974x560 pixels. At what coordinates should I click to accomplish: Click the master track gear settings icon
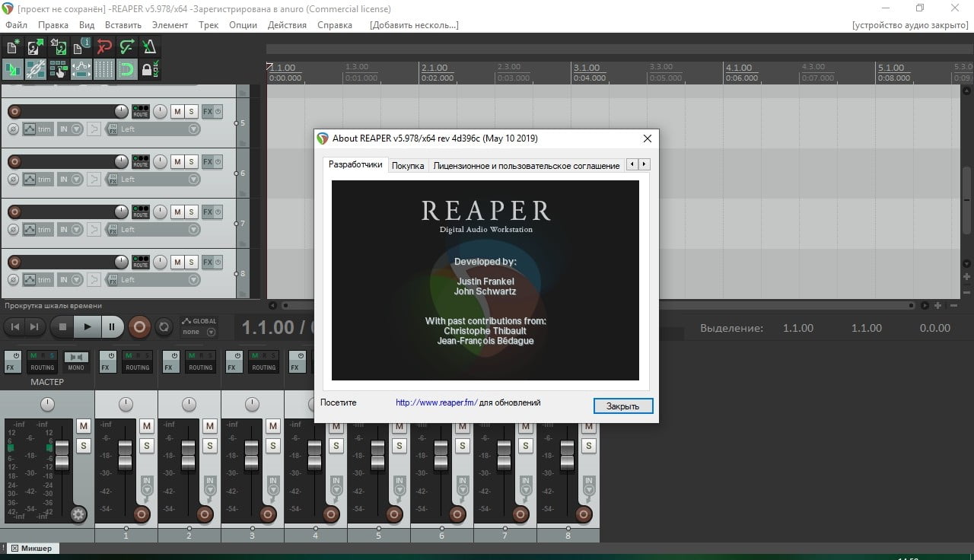(78, 514)
